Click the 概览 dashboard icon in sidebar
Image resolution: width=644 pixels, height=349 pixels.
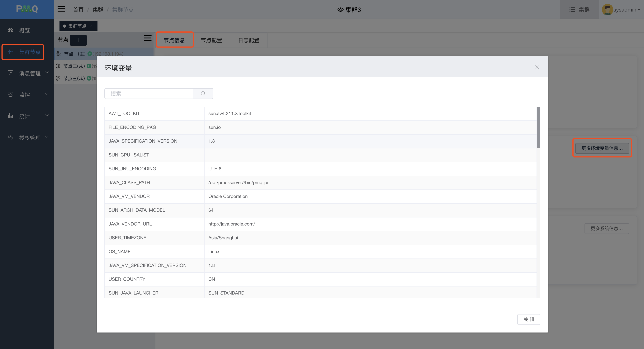(x=10, y=30)
